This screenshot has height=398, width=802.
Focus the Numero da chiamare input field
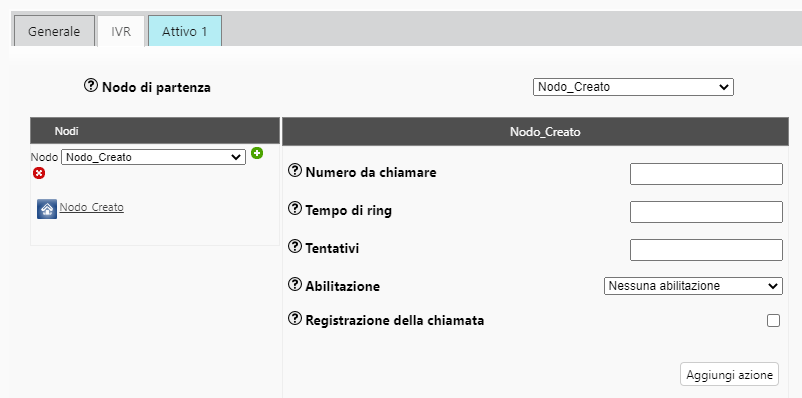tap(706, 174)
